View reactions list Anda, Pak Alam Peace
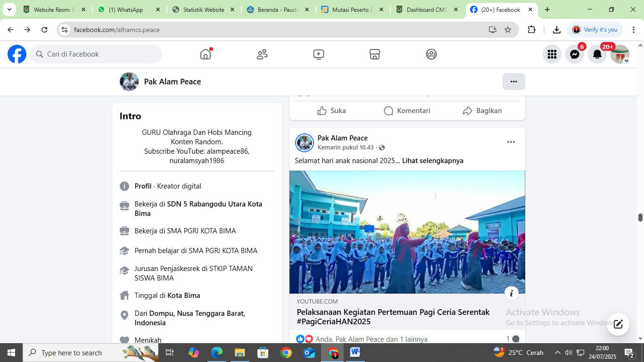The height and width of the screenshot is (362, 644). tap(372, 339)
